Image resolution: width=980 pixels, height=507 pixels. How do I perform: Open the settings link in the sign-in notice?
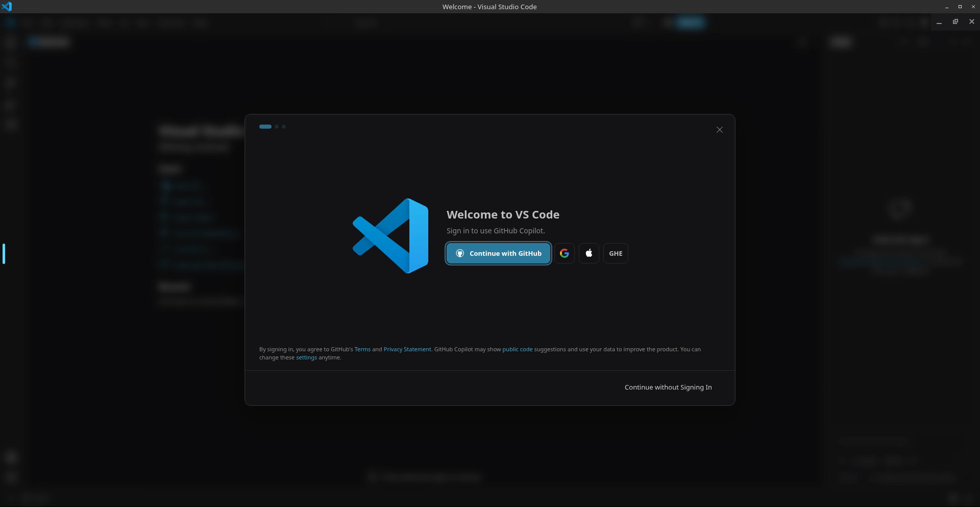point(306,357)
